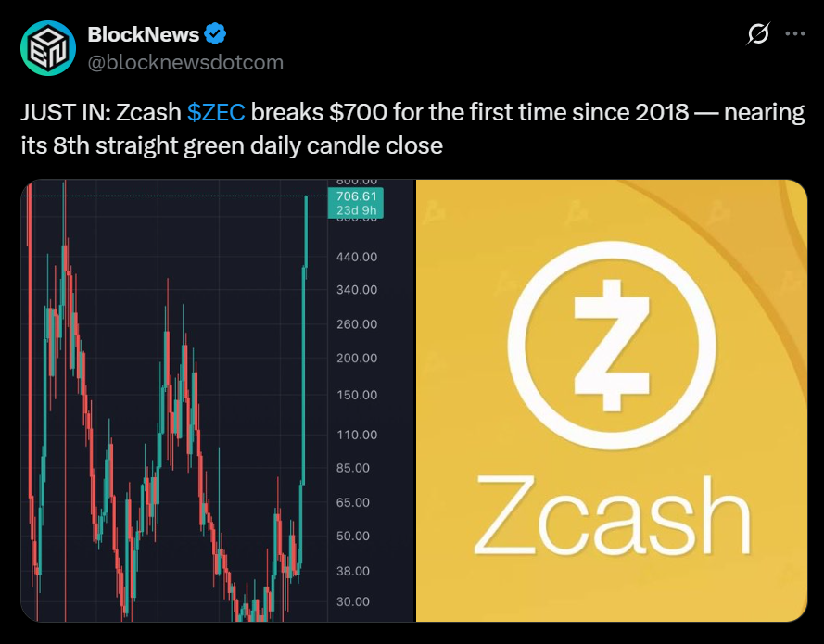
Task: Click the @blocknewsdotcom handle
Action: 185,62
